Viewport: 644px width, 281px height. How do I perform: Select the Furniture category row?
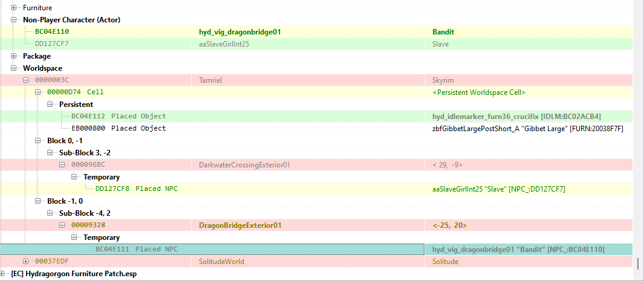[x=37, y=8]
